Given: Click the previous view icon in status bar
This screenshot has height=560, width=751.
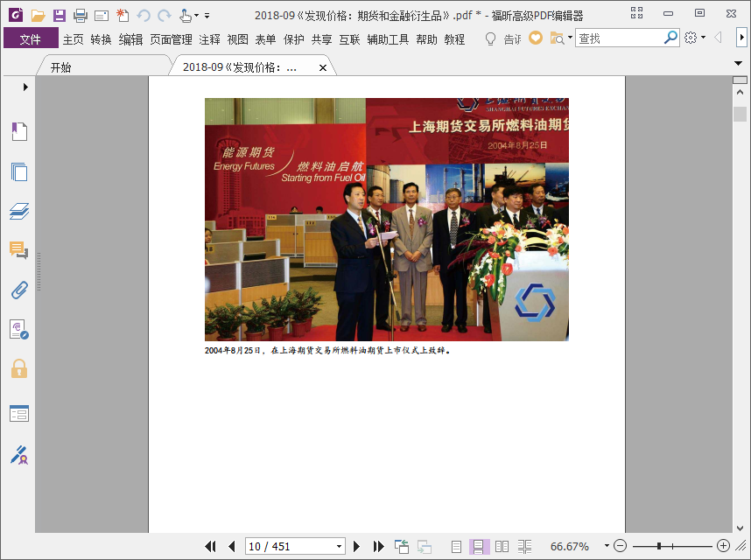Looking at the screenshot, I should coord(402,546).
